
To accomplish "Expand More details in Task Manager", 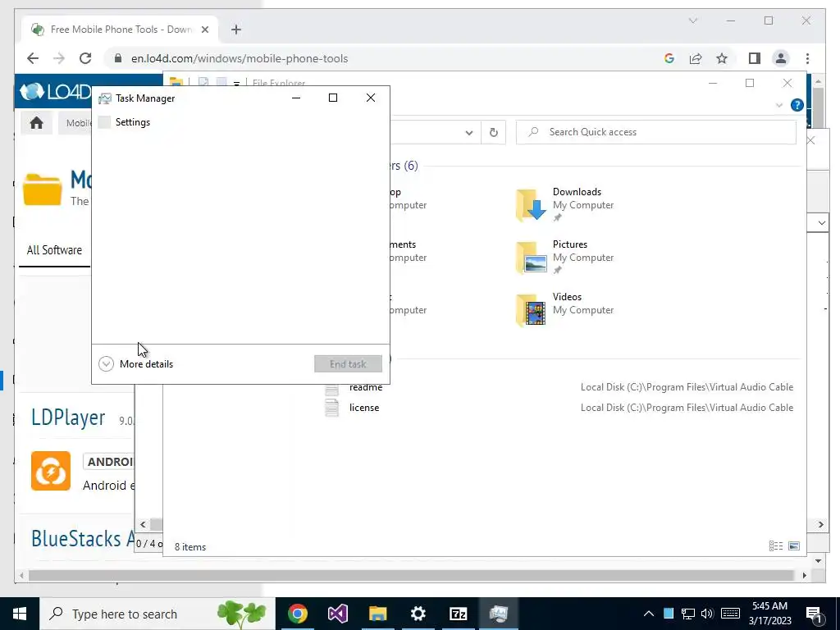I will tap(136, 363).
